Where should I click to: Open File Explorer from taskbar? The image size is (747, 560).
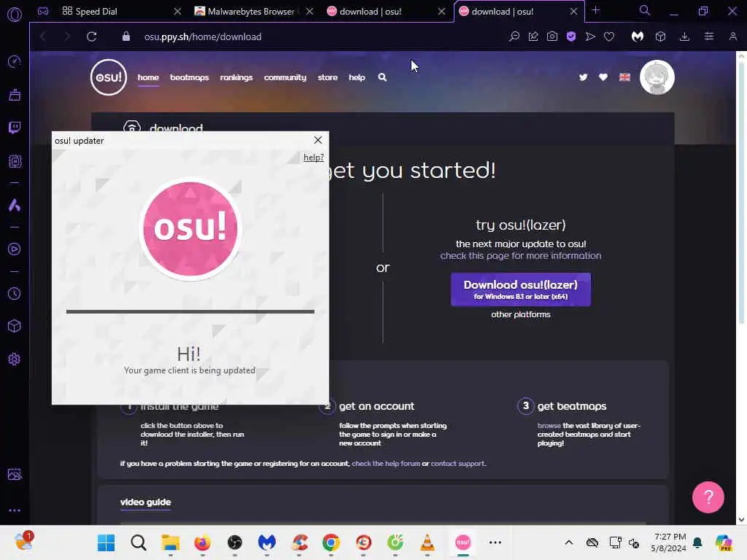170,542
